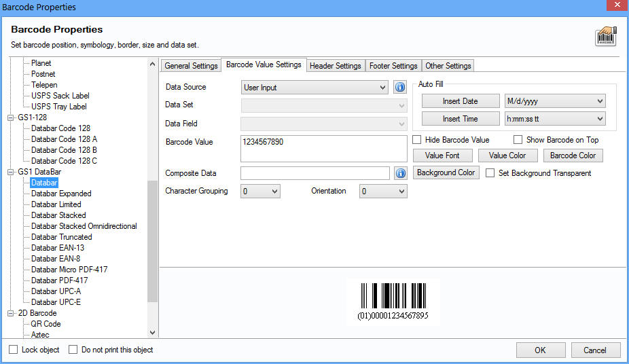Select Databar Code 128 B

tap(64, 150)
